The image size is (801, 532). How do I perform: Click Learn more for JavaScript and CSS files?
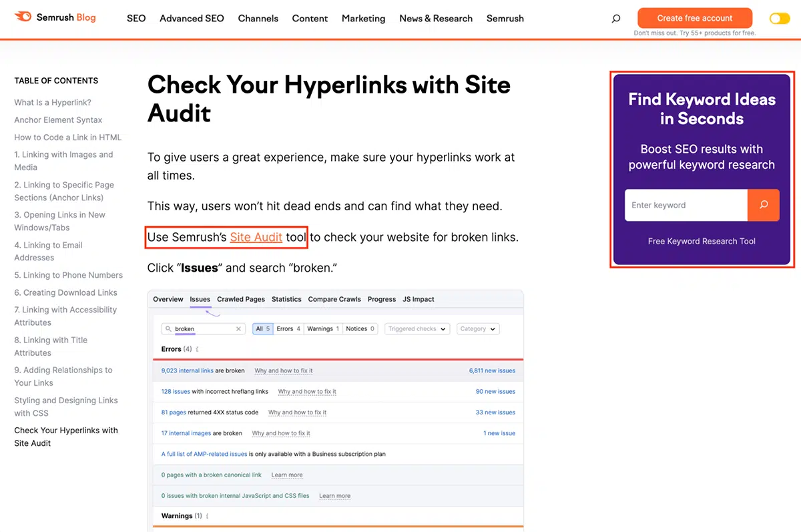coord(334,496)
